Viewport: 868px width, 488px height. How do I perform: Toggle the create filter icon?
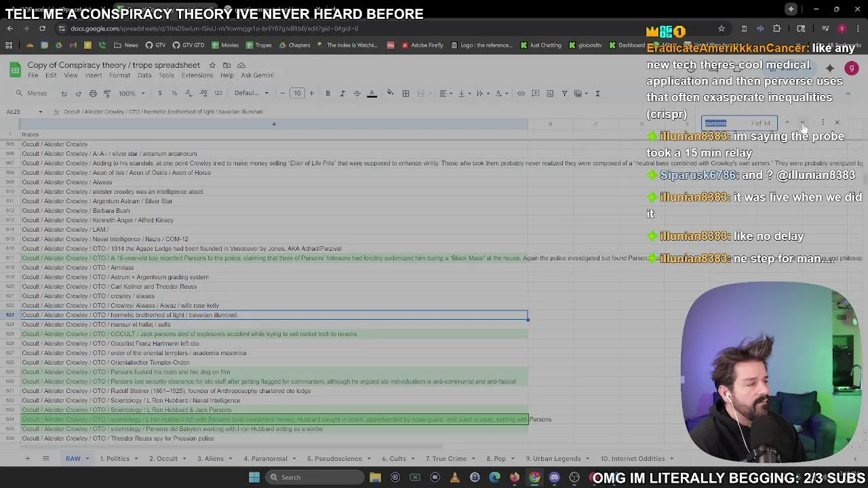(564, 94)
